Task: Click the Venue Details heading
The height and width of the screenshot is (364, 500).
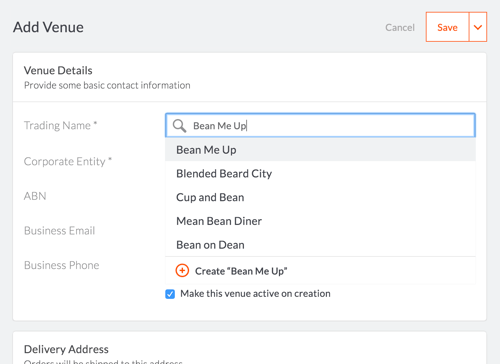Action: [x=58, y=70]
